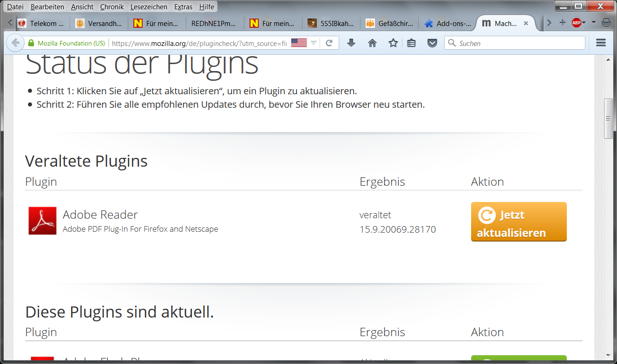Click the text Adobe PDF Plug-In For Firefox and Netscape
617x364 pixels.
click(x=140, y=229)
